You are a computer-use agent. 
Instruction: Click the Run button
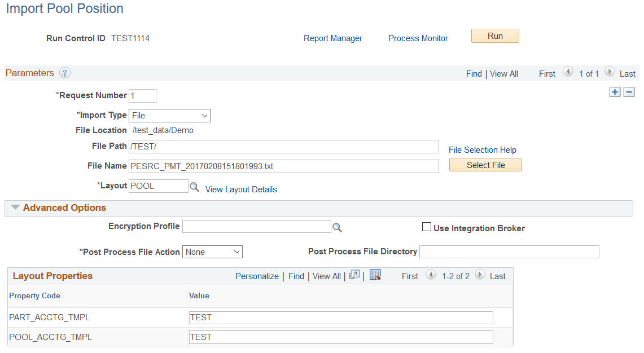coord(494,36)
